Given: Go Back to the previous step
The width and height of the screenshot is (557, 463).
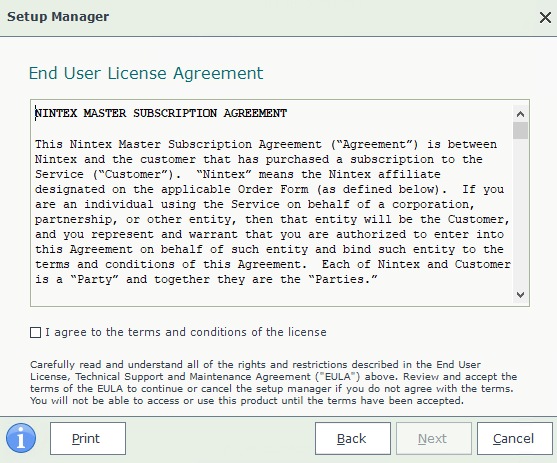Looking at the screenshot, I should (x=353, y=438).
